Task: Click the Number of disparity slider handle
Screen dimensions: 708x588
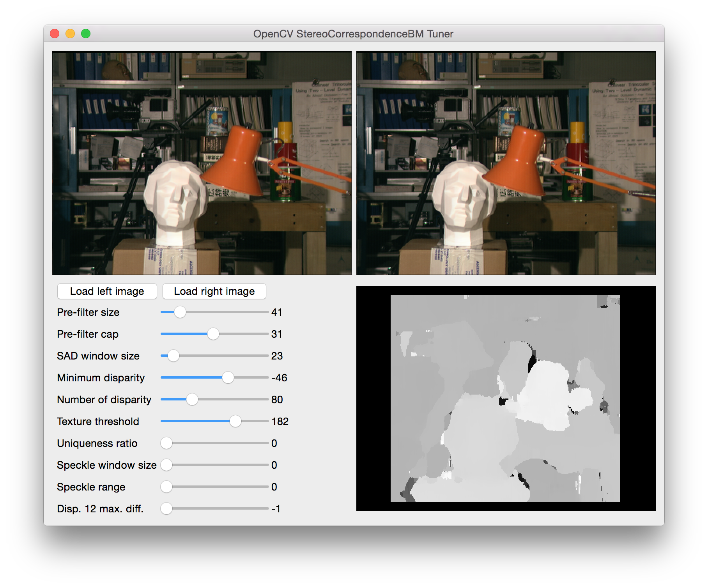Action: pyautogui.click(x=192, y=399)
